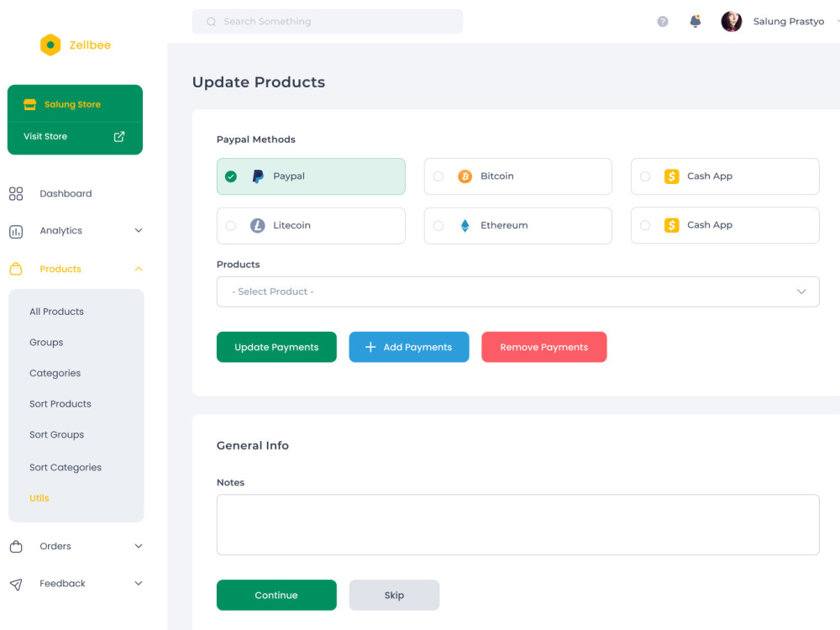Click the Litecoin logo icon
Image resolution: width=840 pixels, height=630 pixels.
(x=258, y=225)
